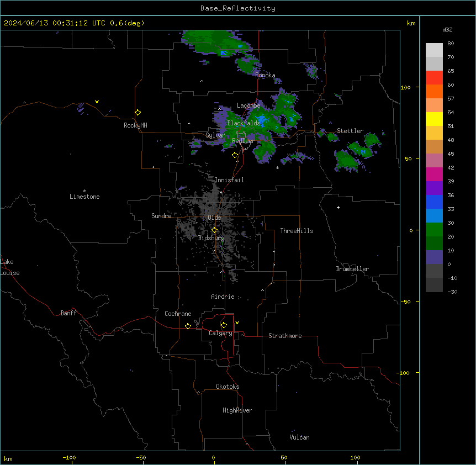Click the 80 value on the legend

[x=451, y=44]
